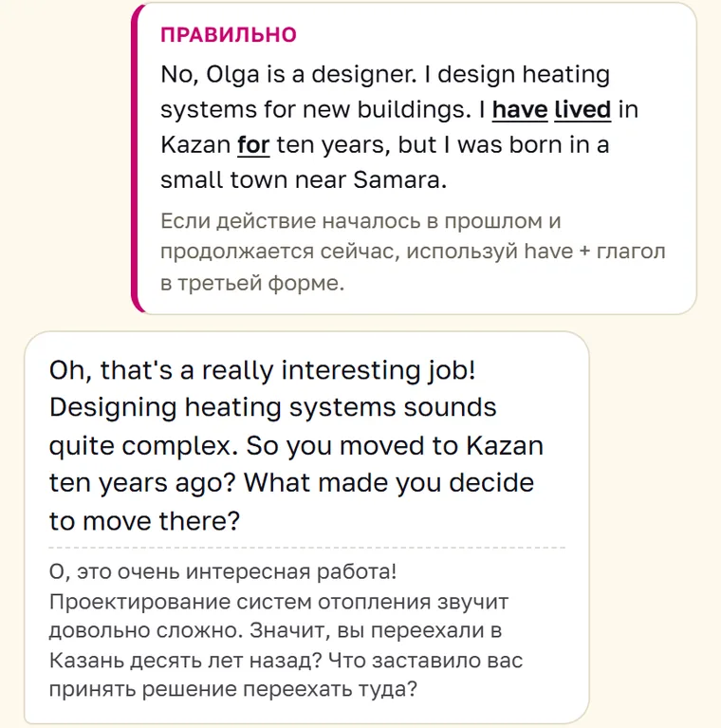The width and height of the screenshot is (721, 728).
Task: Click the pink left border of the correction card
Action: tap(135, 159)
